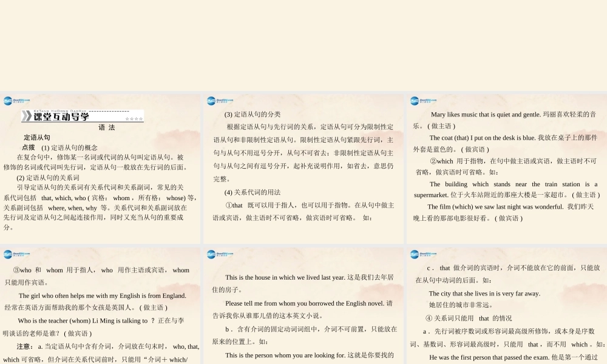
Task: Select the DearEDU icon on the fifth slide
Action: (x=214, y=255)
